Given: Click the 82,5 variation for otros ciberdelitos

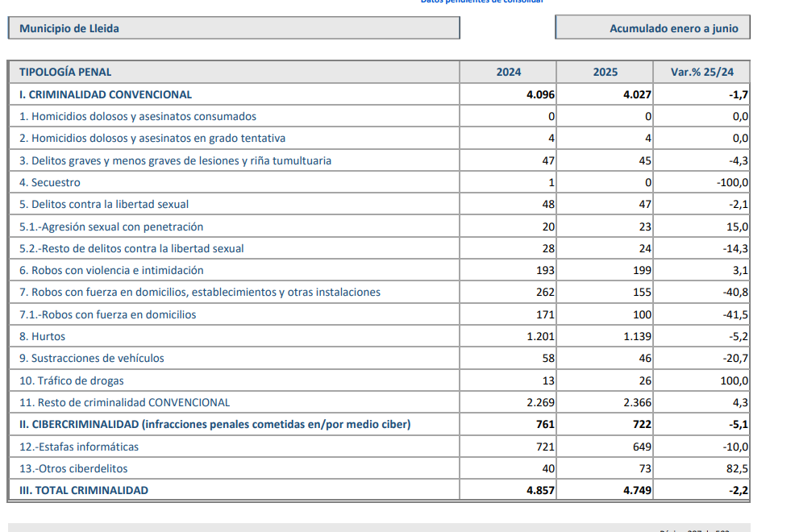Looking at the screenshot, I should coord(737,468).
